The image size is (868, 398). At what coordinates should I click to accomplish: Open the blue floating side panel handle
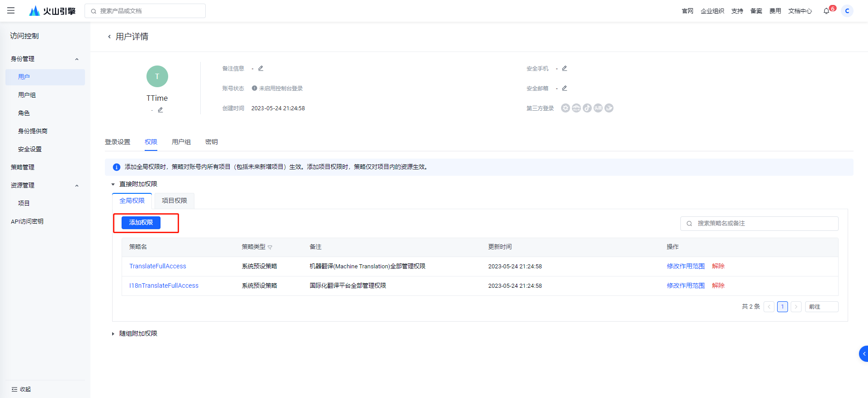[863, 354]
